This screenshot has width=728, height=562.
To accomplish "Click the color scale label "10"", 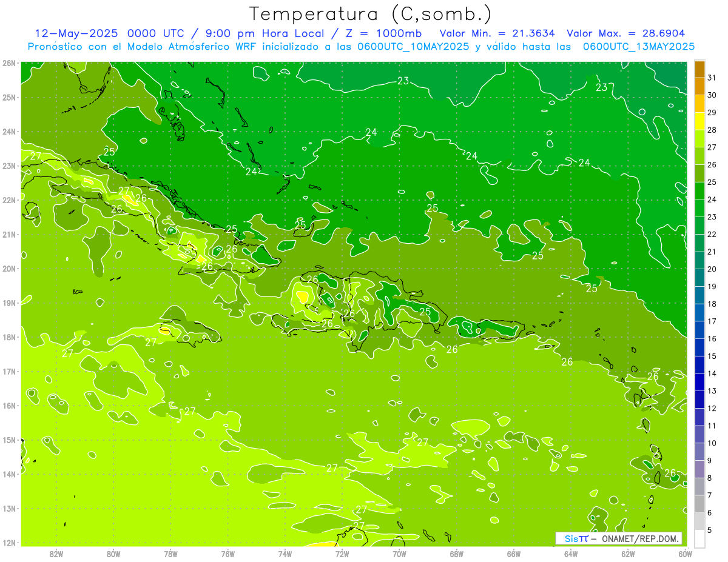I will coord(712,443).
